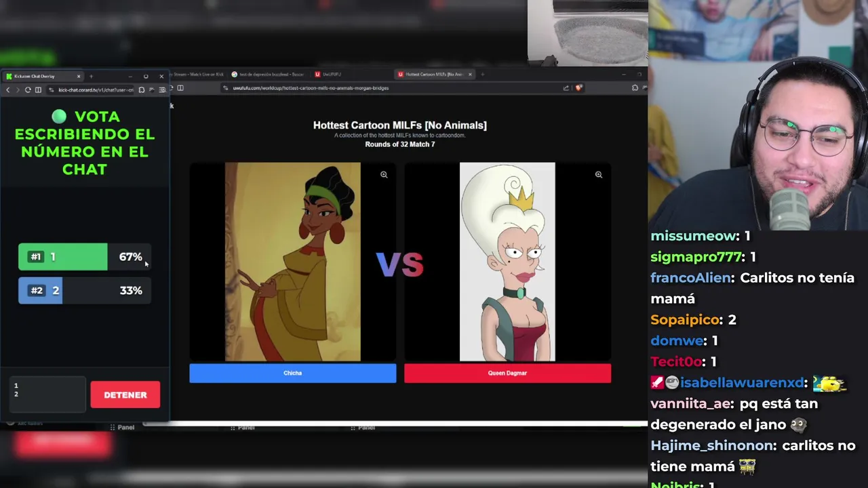Viewport: 868px width, 488px height.
Task: Click domwe's username in chat
Action: [x=677, y=341]
